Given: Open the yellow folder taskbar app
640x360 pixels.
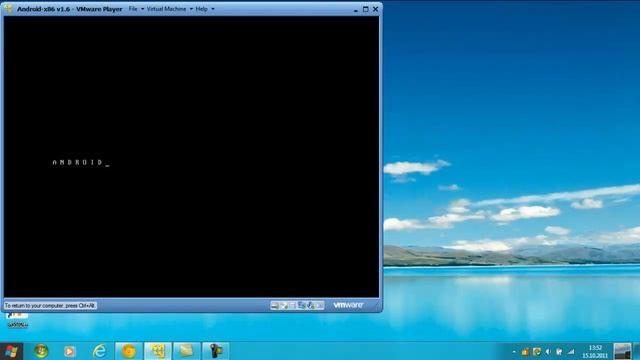Looking at the screenshot, I should click(x=187, y=351).
